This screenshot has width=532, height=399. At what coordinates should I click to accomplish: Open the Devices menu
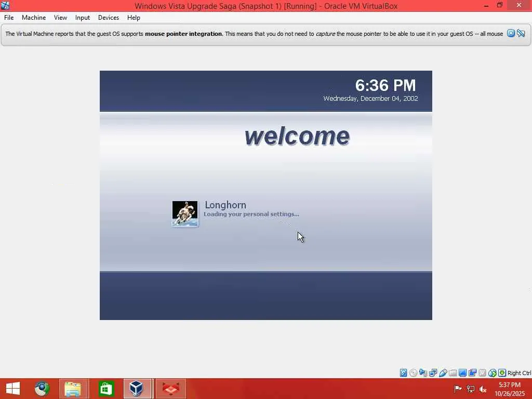(108, 18)
